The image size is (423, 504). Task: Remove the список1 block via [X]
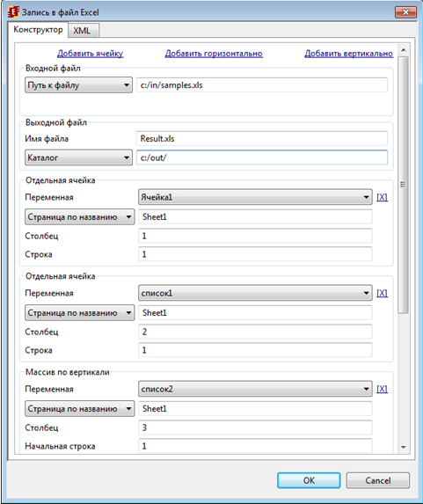383,293
